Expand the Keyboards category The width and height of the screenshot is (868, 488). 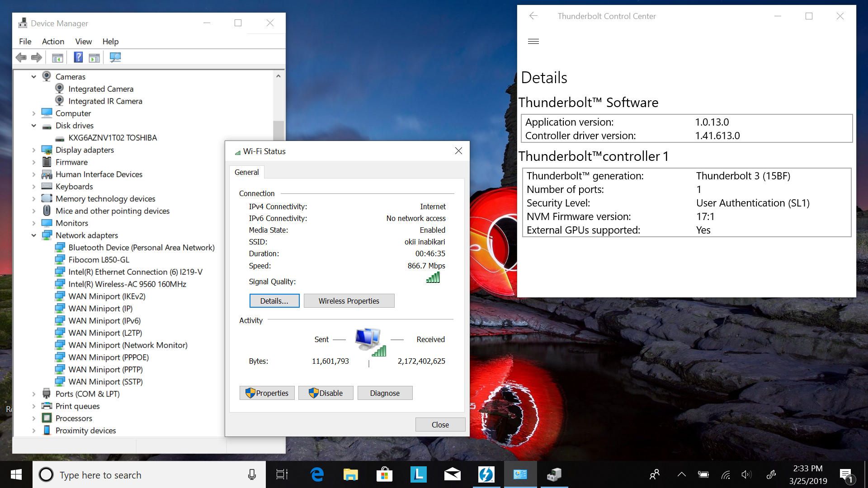pos(34,187)
